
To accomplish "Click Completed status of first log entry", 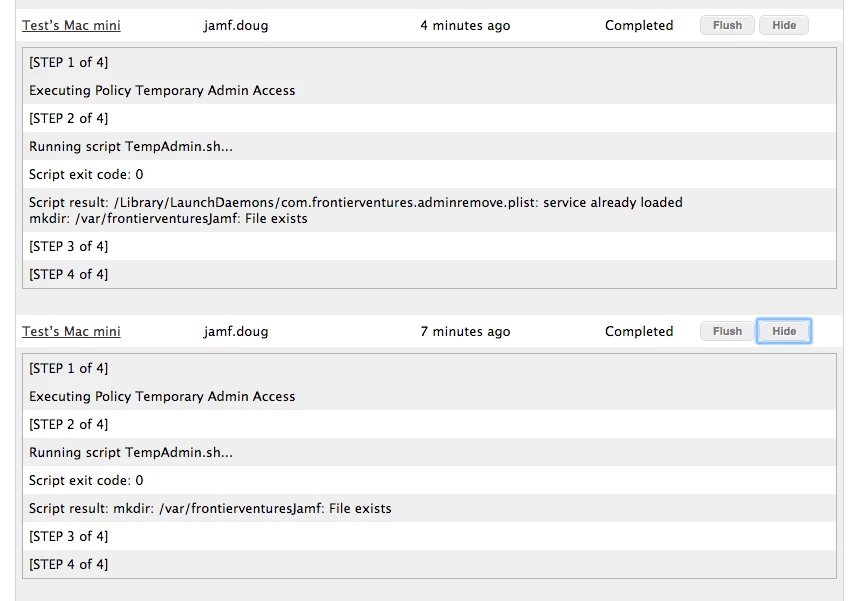I will pyautogui.click(x=639, y=26).
